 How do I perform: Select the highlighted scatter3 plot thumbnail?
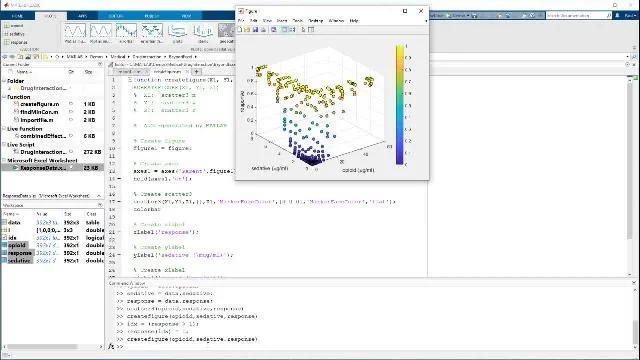(227, 31)
